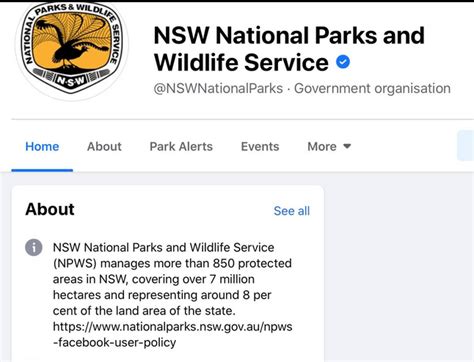Switch to the Home tab

42,146
